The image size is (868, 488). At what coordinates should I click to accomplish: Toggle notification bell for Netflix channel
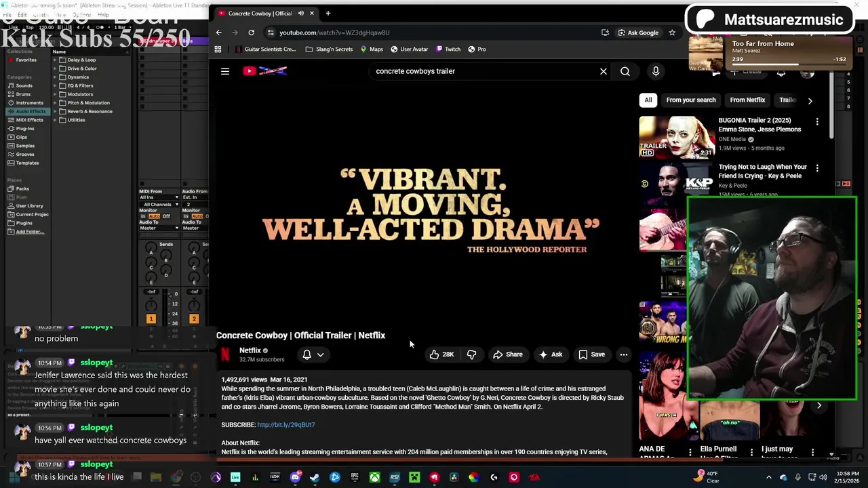click(307, 354)
